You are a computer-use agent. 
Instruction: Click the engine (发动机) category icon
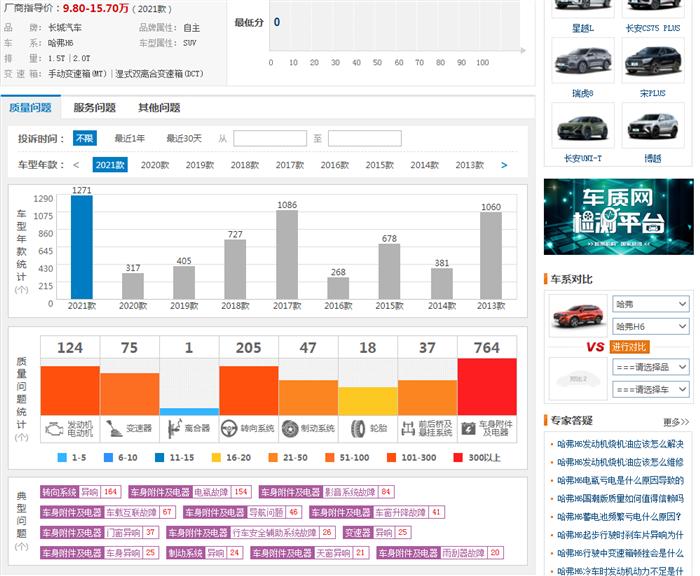click(54, 429)
